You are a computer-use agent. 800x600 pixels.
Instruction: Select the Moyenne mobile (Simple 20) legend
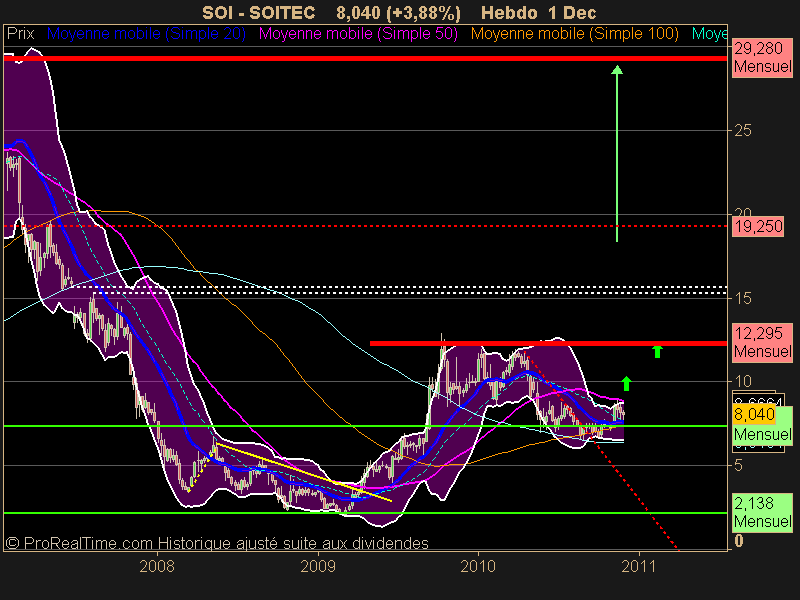(x=146, y=34)
